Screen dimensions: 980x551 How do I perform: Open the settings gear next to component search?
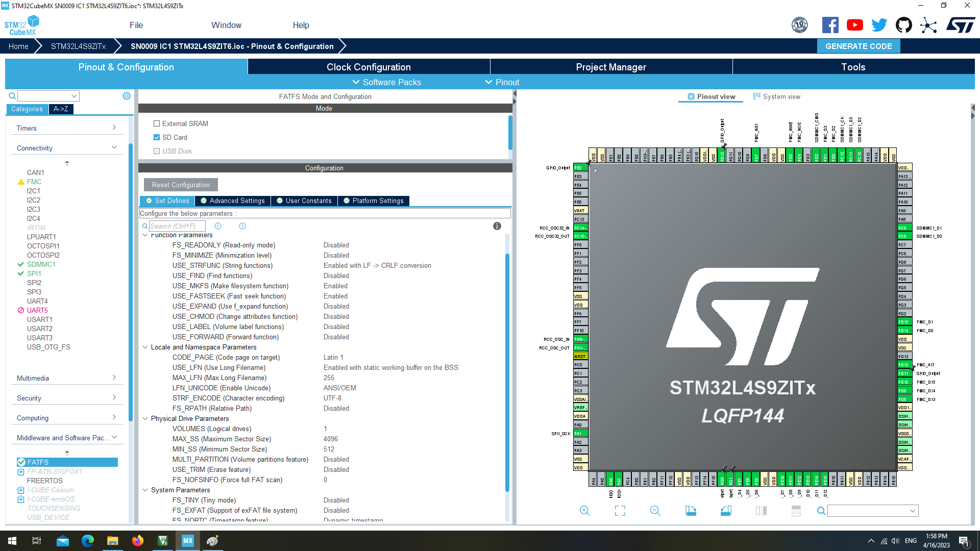pyautogui.click(x=126, y=95)
